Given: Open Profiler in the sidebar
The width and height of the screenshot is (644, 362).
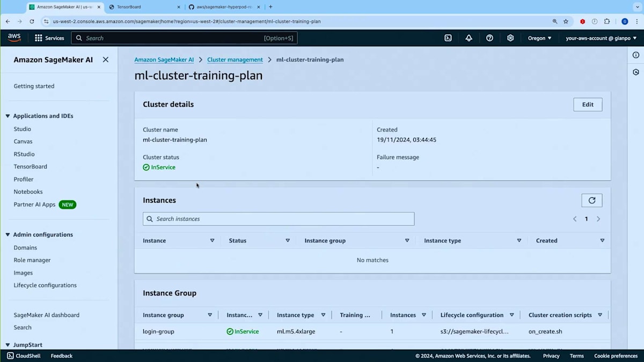Looking at the screenshot, I should (x=24, y=179).
